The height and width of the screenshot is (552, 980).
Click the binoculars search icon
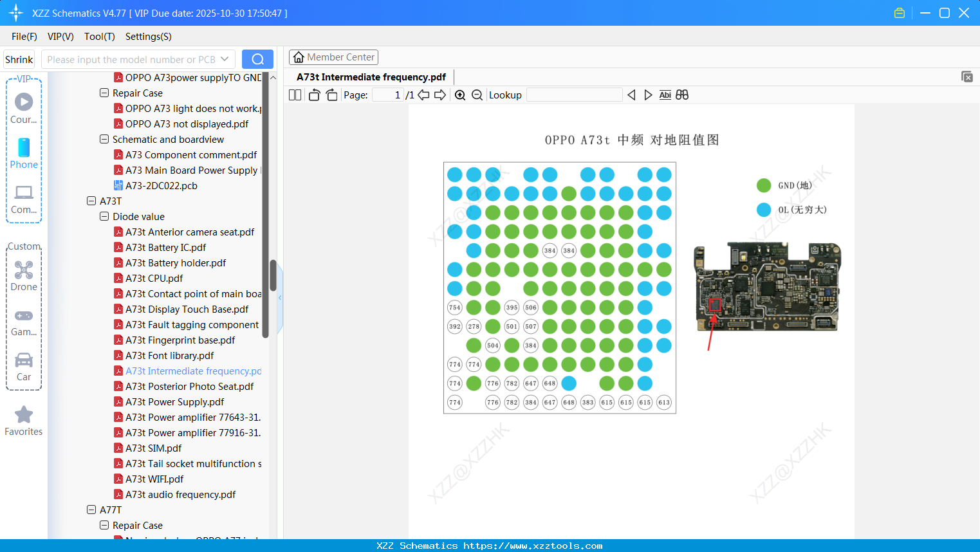[682, 95]
